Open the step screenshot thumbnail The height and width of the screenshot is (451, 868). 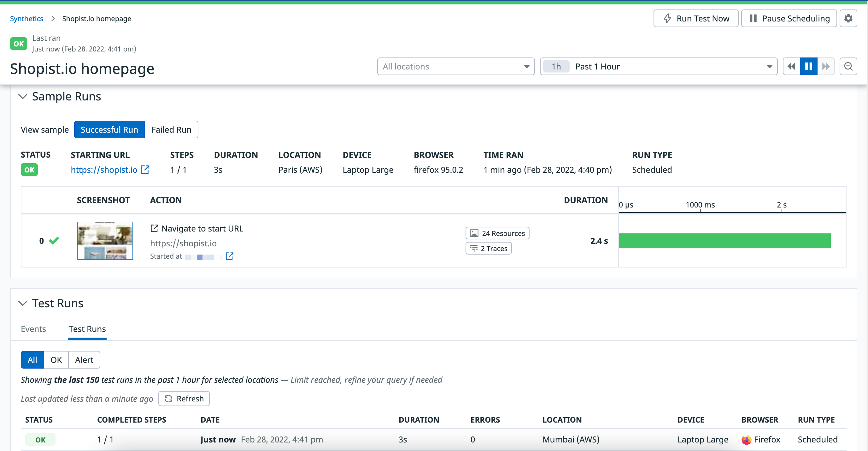coord(105,241)
